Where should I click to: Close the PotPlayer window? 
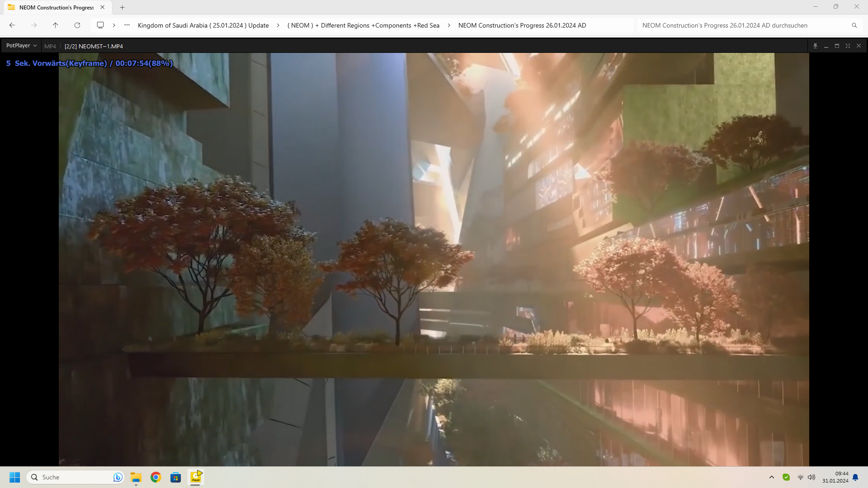point(859,46)
